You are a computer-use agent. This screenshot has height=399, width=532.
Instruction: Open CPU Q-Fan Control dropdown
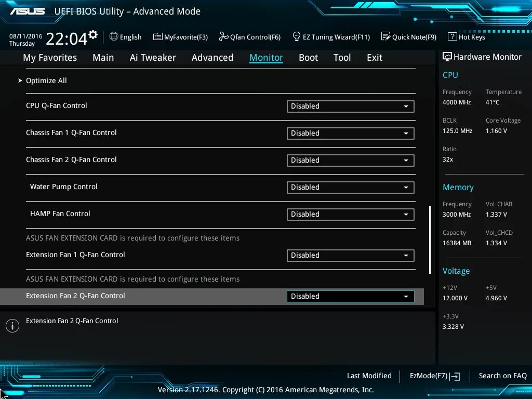click(350, 106)
